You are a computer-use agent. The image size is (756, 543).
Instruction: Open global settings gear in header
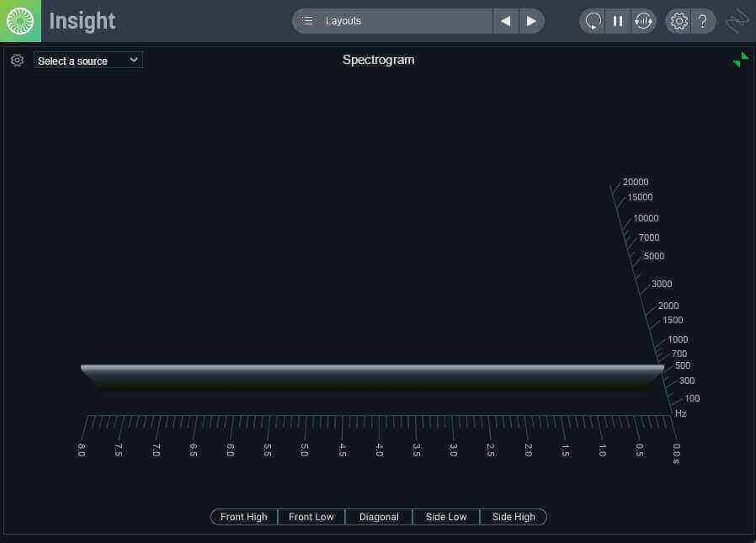pyautogui.click(x=679, y=21)
